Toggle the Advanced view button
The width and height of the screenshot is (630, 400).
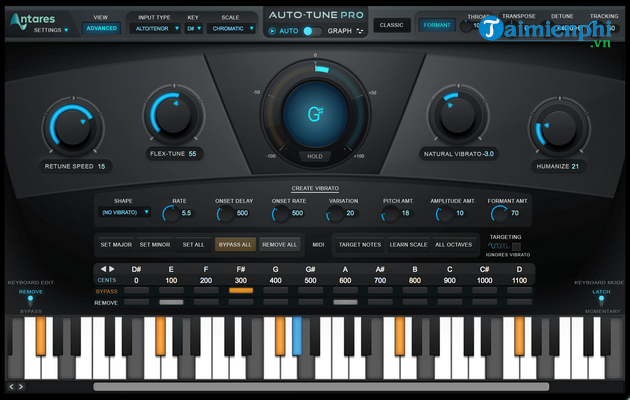point(101,28)
